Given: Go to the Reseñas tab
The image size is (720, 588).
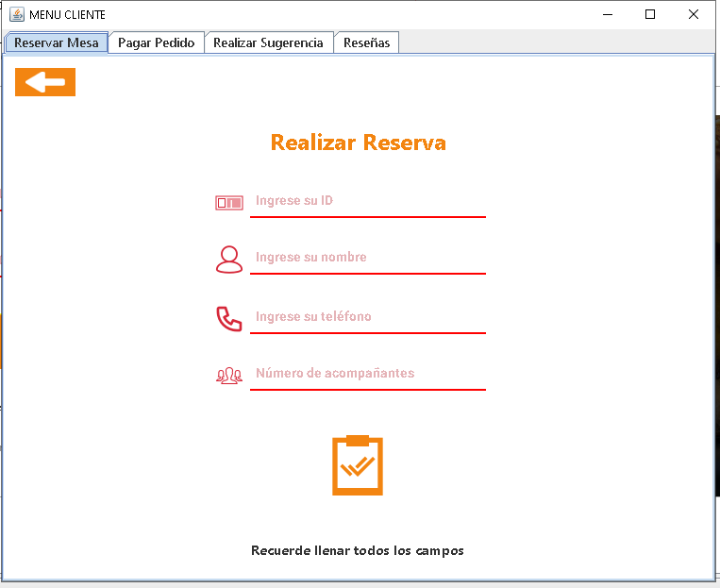Looking at the screenshot, I should [366, 42].
